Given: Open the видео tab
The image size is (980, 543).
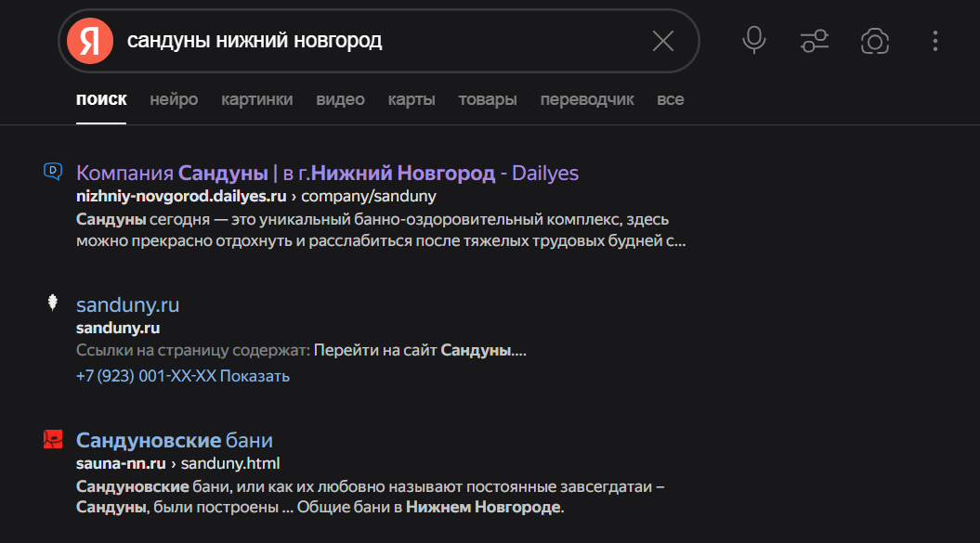Looking at the screenshot, I should click(x=340, y=99).
